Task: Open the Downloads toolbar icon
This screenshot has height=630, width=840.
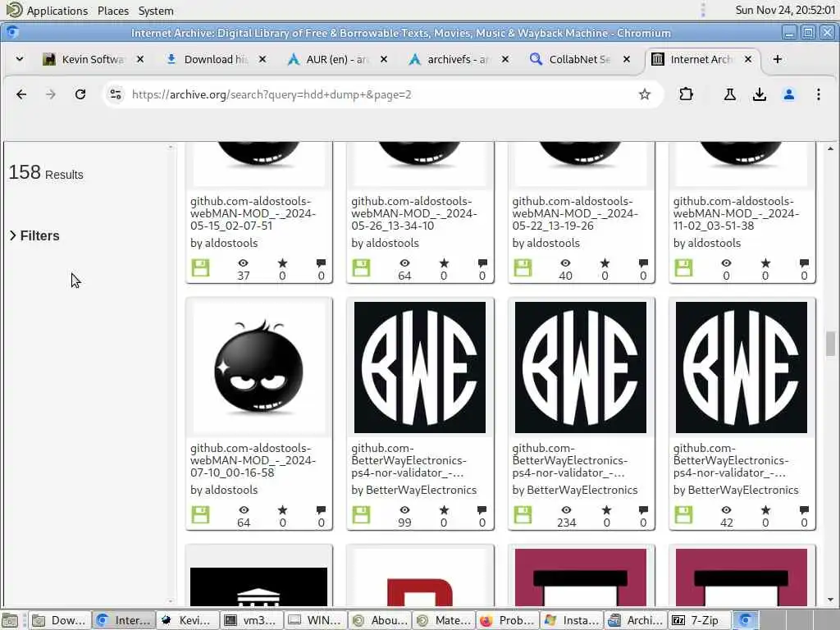Action: tap(759, 95)
